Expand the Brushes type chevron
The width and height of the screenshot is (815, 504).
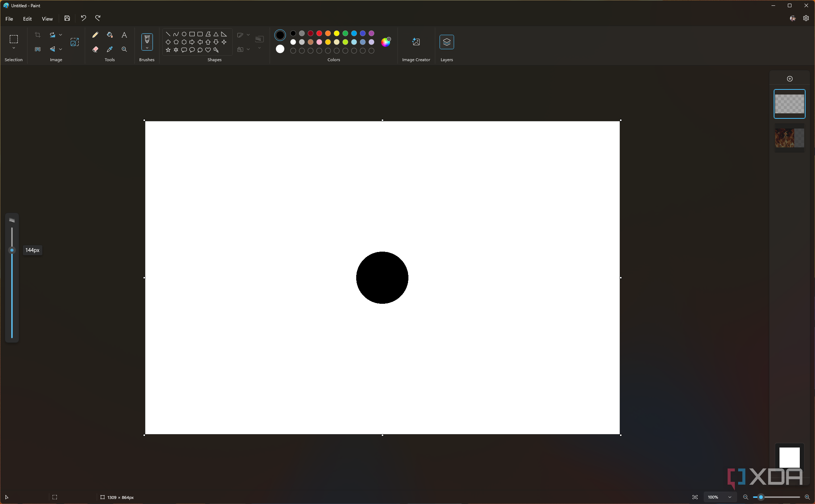pos(147,48)
